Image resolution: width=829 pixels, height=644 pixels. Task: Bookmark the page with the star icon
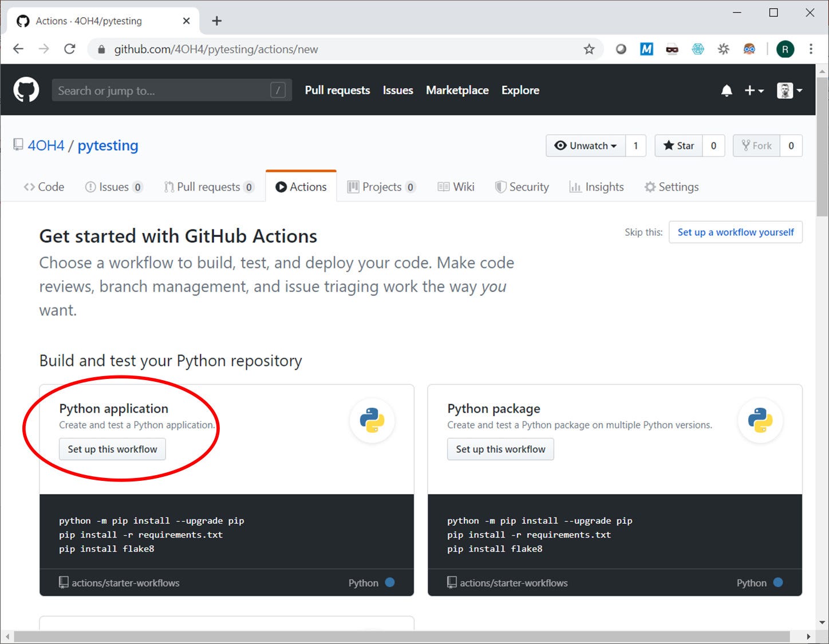[x=589, y=49]
